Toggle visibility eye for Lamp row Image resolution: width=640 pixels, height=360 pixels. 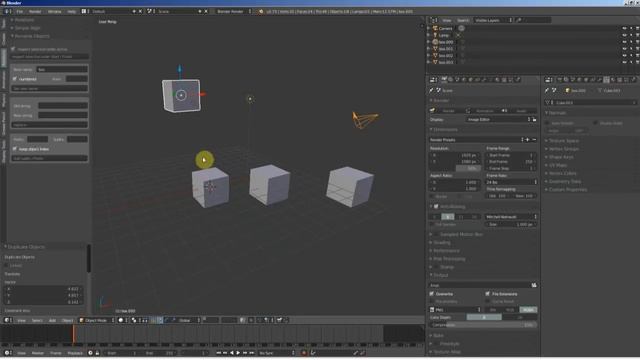pyautogui.click(x=624, y=35)
